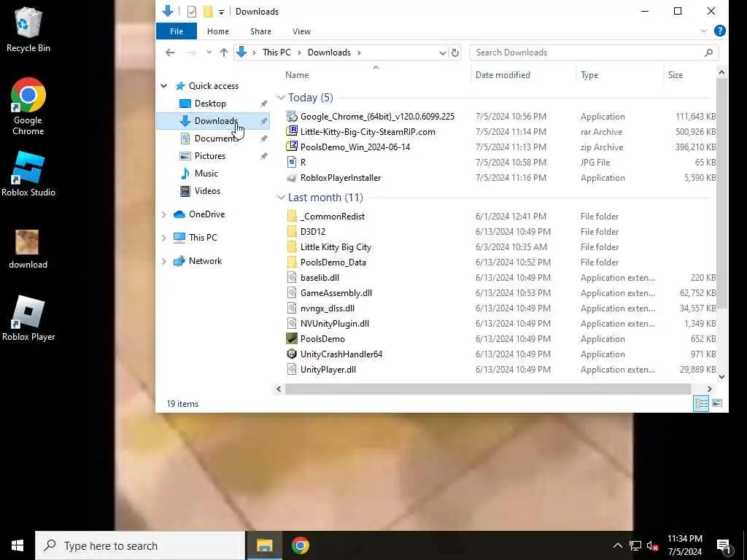Open the Recycle Bin desktop icon
The image size is (747, 560).
28,29
